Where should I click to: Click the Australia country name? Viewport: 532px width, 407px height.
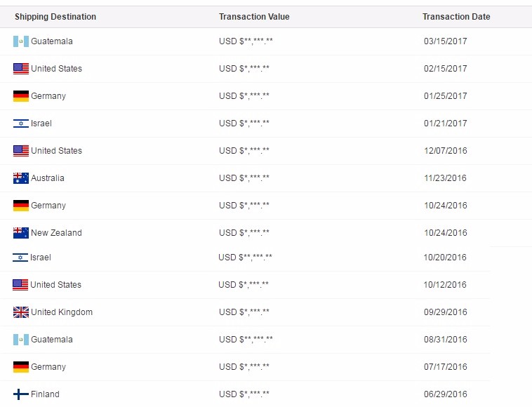(48, 178)
